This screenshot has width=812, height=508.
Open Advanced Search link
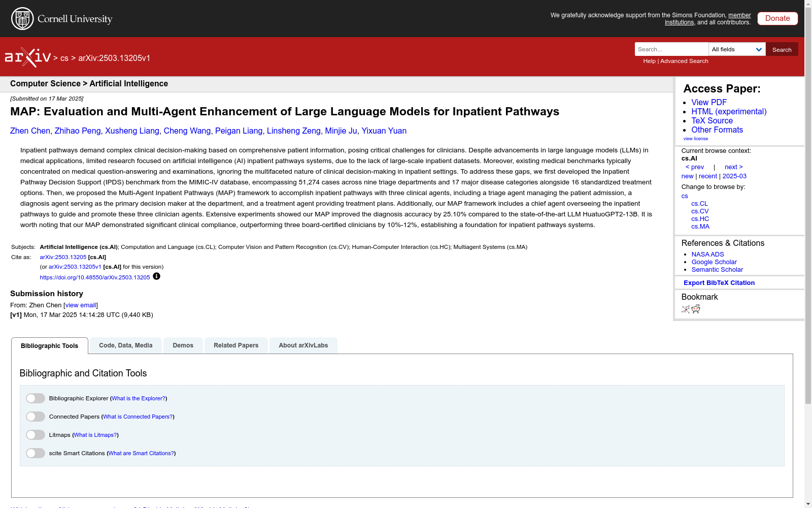(684, 61)
